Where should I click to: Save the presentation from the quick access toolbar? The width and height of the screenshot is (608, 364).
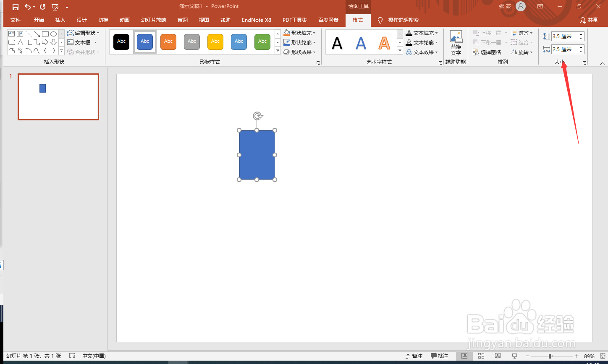pos(16,7)
